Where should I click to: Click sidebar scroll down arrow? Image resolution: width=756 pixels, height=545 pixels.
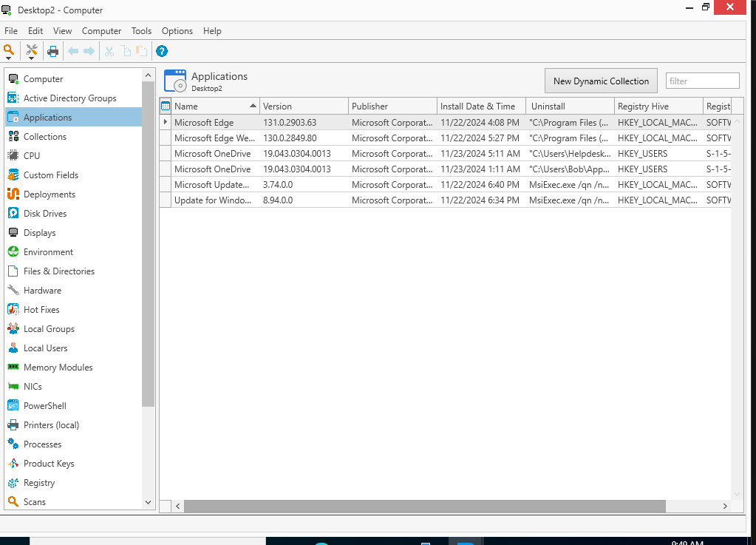point(148,502)
